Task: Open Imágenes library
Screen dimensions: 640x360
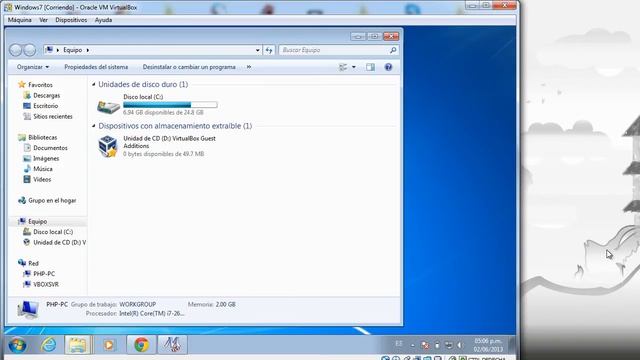Action: pyautogui.click(x=46, y=158)
